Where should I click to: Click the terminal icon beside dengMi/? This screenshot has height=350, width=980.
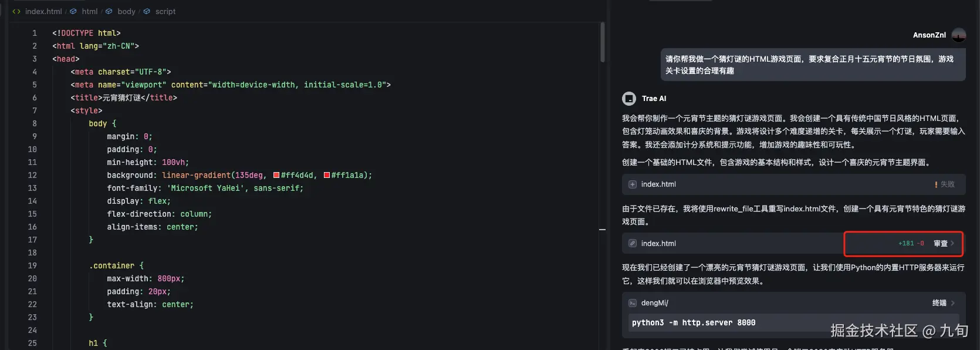pos(633,303)
